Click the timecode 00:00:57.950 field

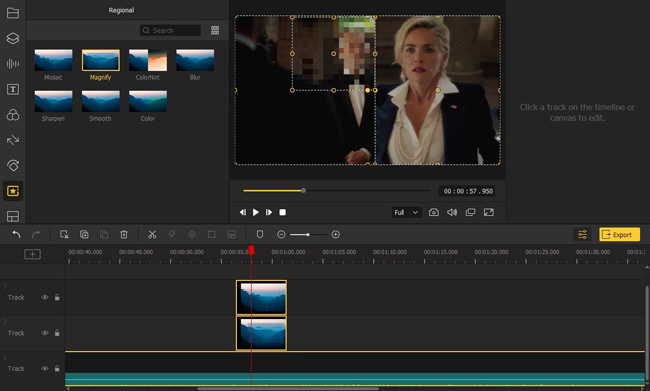[x=468, y=191]
